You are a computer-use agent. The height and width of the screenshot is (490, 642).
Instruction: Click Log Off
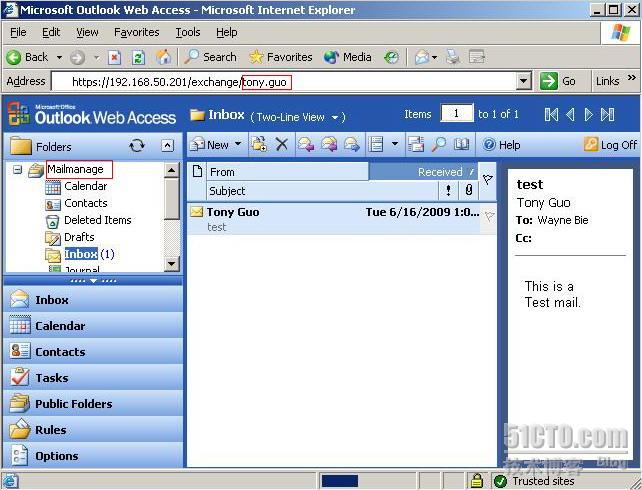(x=610, y=145)
